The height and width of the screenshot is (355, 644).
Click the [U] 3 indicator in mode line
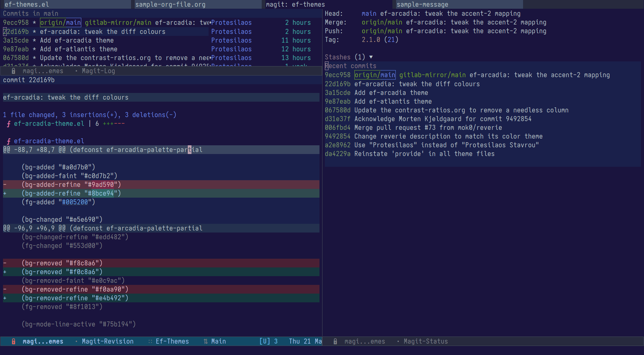tap(268, 341)
